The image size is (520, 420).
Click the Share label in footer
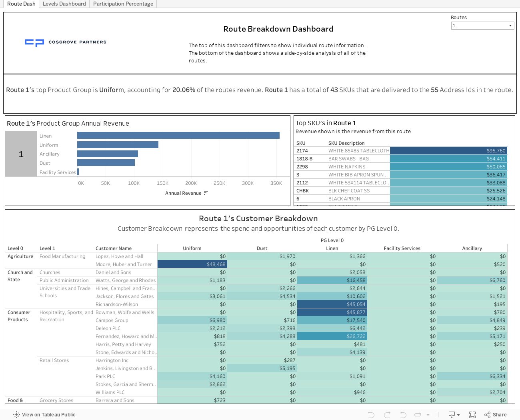pos(500,415)
